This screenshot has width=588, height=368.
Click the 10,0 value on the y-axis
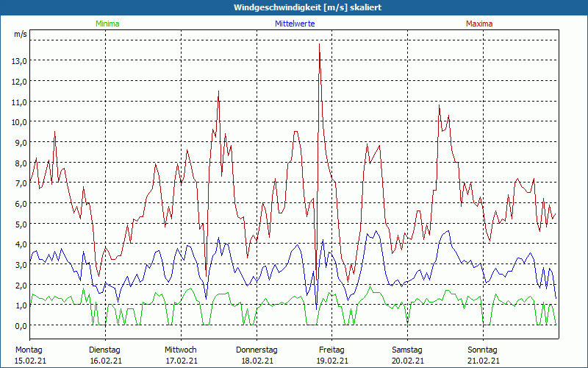click(x=20, y=121)
